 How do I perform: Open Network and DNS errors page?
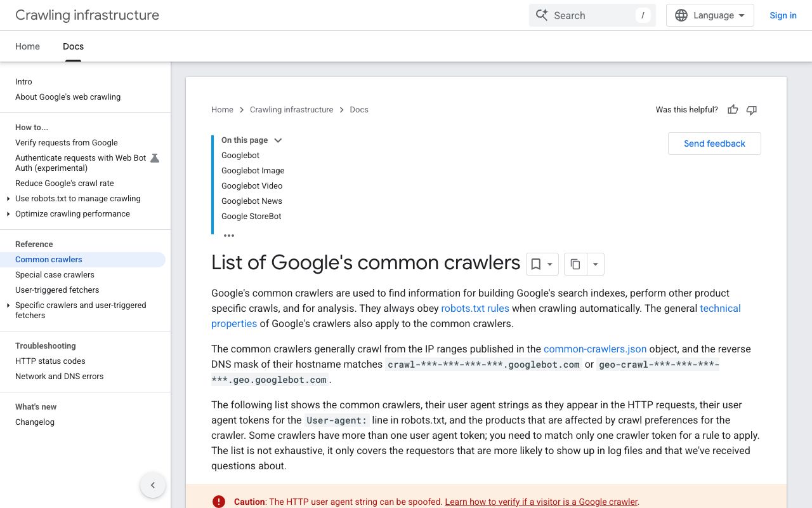pyautogui.click(x=59, y=377)
